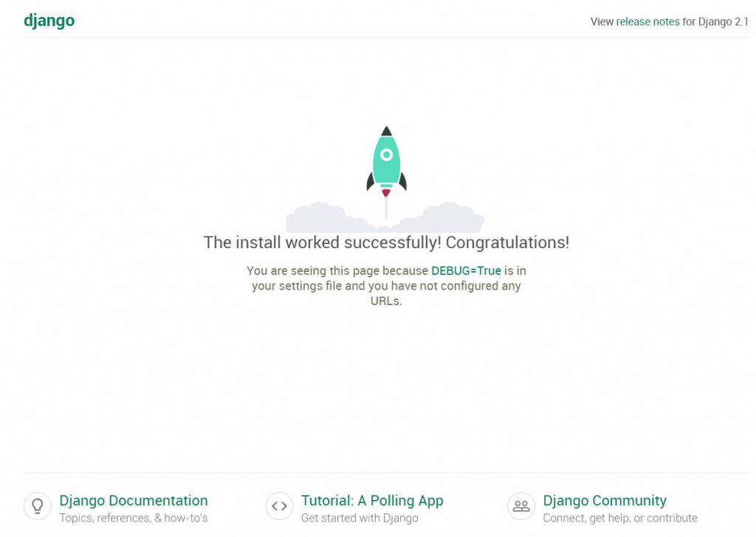Click 'Topics, references, & how-to's' text
This screenshot has width=756, height=537.
coord(134,519)
